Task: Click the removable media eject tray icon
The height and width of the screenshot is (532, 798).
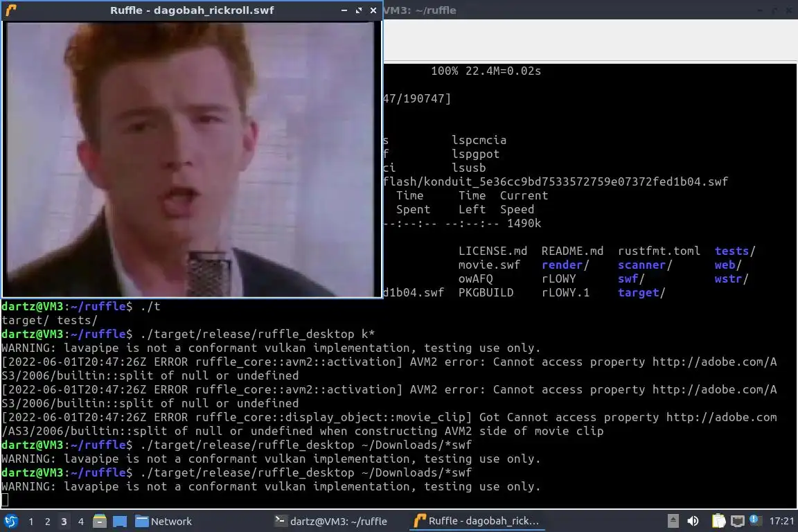Action: pyautogui.click(x=673, y=521)
